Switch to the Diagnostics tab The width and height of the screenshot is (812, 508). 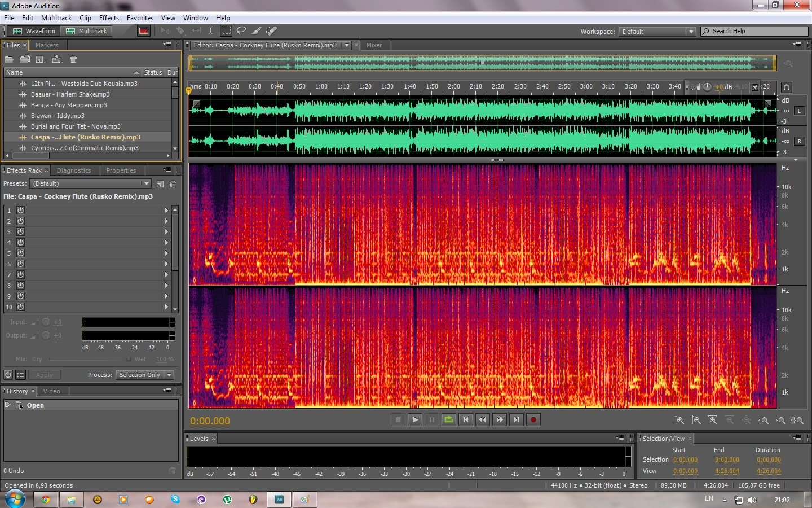74,170
